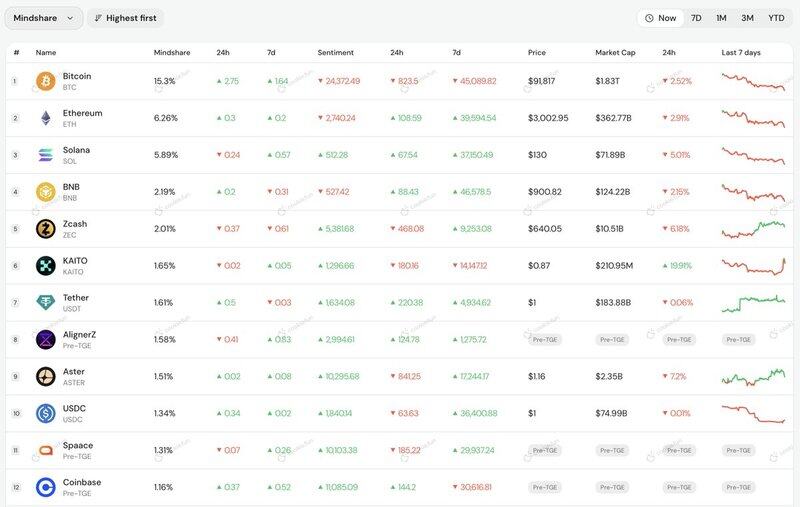Click the USDC logo icon
The image size is (800, 507).
(x=45, y=413)
